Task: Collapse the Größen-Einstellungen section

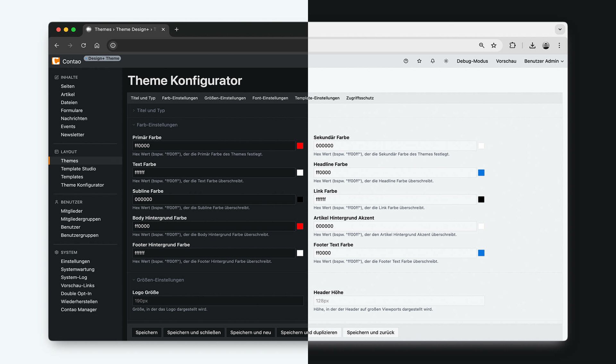Action: point(160,280)
